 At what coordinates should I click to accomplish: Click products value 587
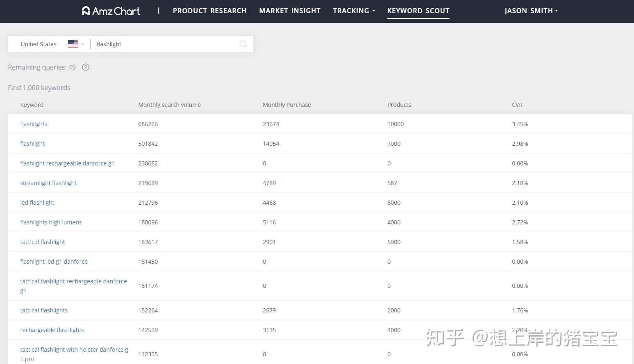[392, 183]
